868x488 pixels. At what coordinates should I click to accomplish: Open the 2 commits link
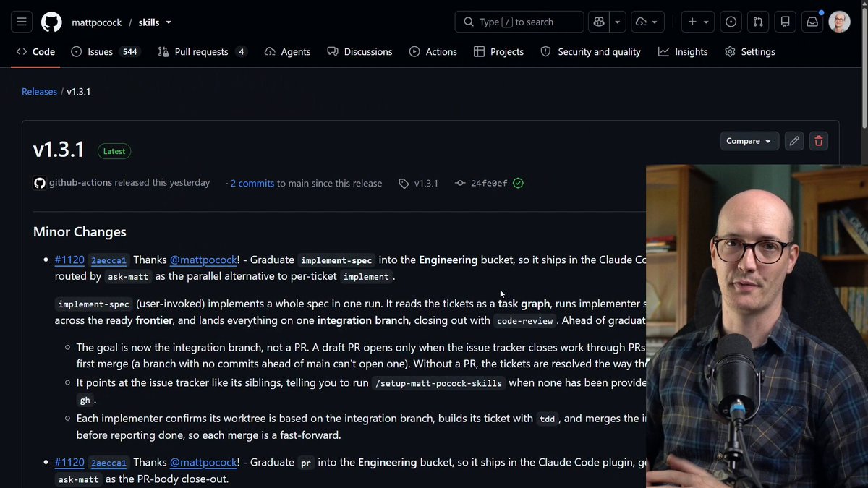252,183
